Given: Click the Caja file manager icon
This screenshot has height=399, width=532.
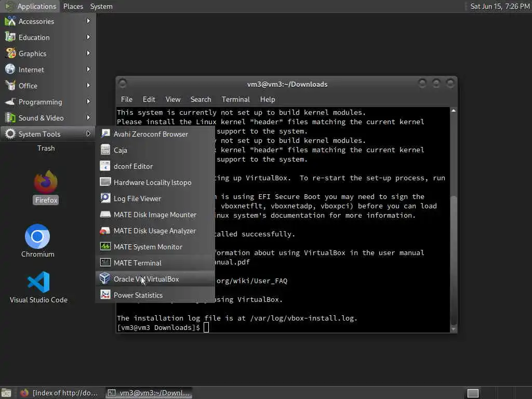Looking at the screenshot, I should 105,150.
